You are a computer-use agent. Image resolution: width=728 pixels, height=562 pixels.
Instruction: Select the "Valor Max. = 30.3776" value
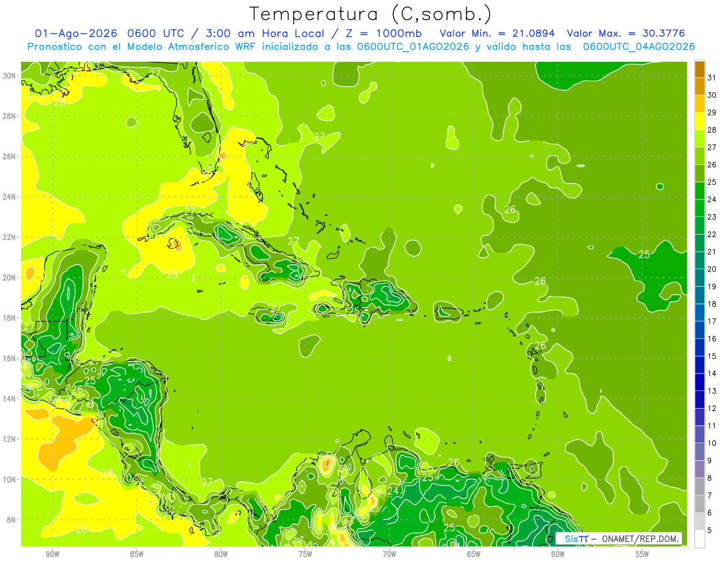tap(625, 33)
